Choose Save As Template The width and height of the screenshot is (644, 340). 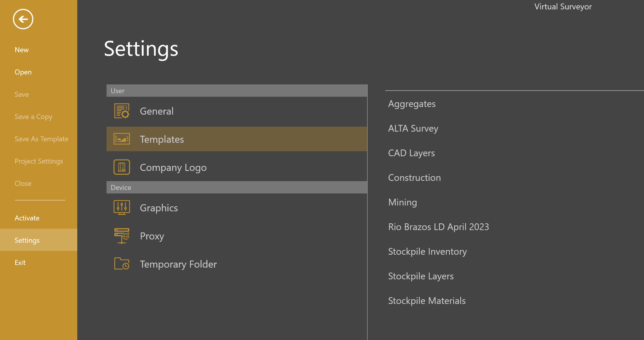pyautogui.click(x=42, y=139)
